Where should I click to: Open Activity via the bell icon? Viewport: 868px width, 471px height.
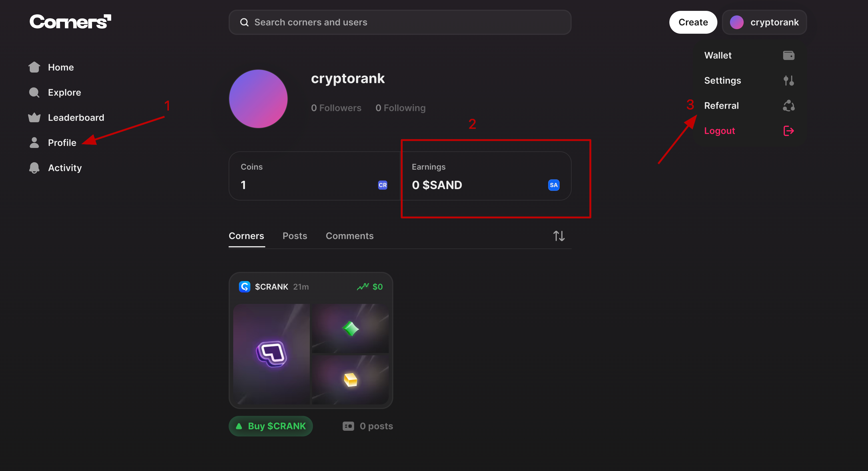pos(34,168)
